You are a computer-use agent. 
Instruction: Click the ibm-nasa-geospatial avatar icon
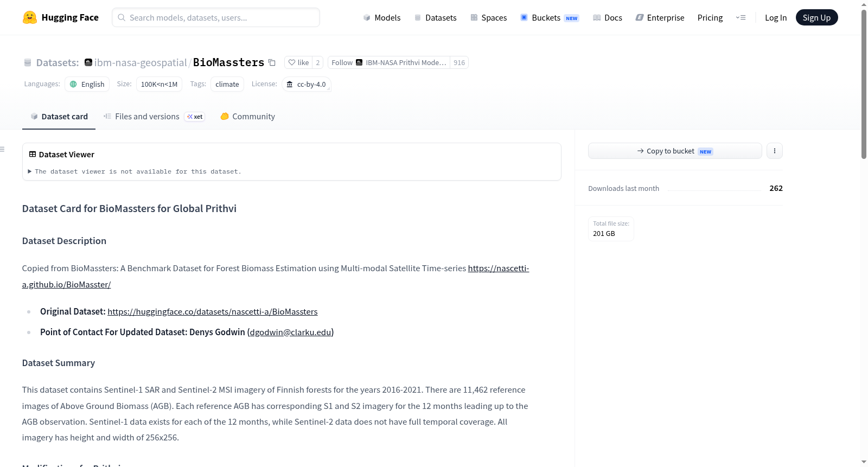click(x=88, y=62)
